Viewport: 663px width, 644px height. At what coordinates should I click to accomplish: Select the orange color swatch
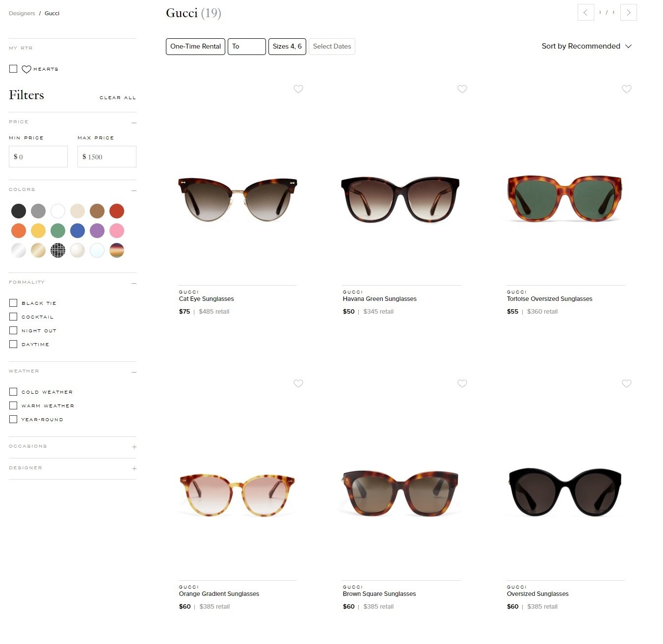point(19,231)
